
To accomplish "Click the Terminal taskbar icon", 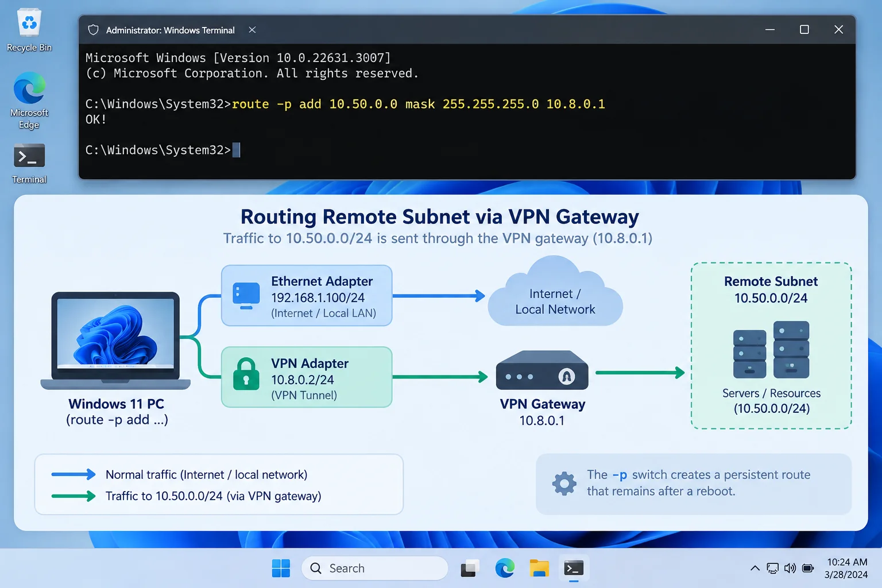I will (x=574, y=568).
